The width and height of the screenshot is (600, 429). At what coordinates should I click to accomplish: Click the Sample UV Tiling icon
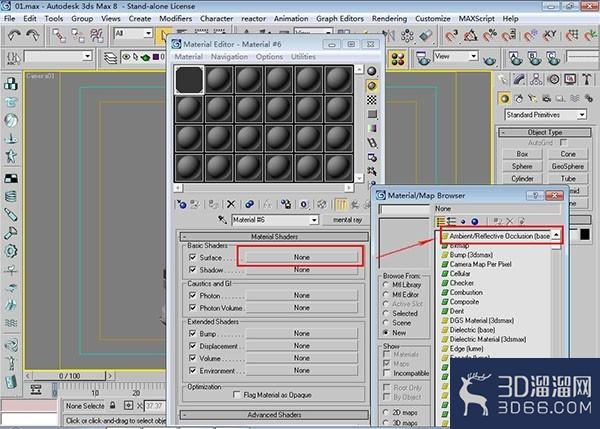tap(372, 114)
